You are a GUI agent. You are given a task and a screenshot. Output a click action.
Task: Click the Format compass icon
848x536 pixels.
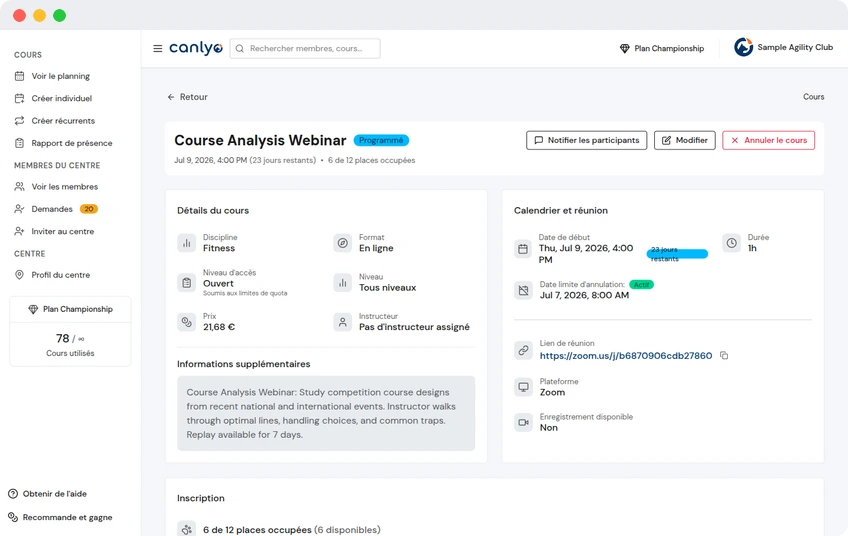[342, 243]
